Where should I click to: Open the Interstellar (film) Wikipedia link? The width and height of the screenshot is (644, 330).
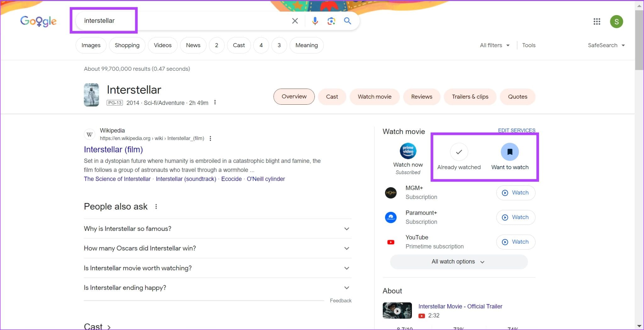pos(113,149)
